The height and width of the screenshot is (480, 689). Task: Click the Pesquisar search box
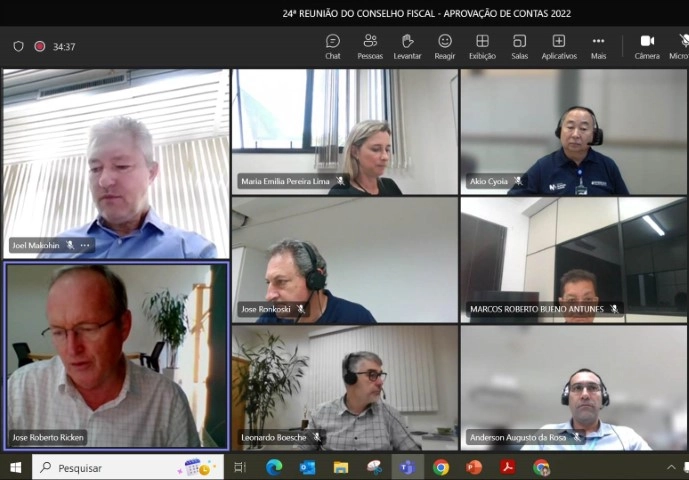tap(127, 468)
